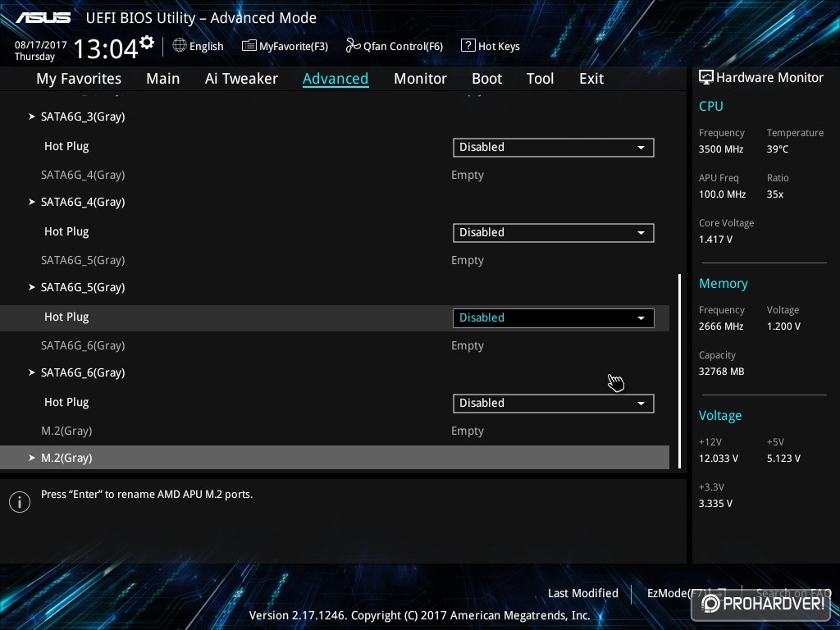The height and width of the screenshot is (630, 840).
Task: Open the Ai Tweaker tab
Action: tap(241, 79)
